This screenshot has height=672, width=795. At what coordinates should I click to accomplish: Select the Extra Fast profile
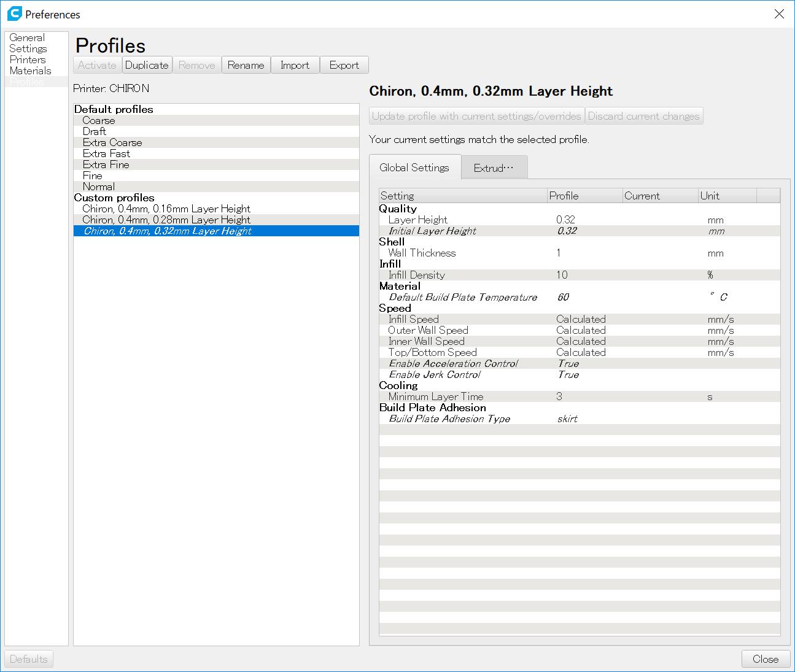pyautogui.click(x=216, y=153)
